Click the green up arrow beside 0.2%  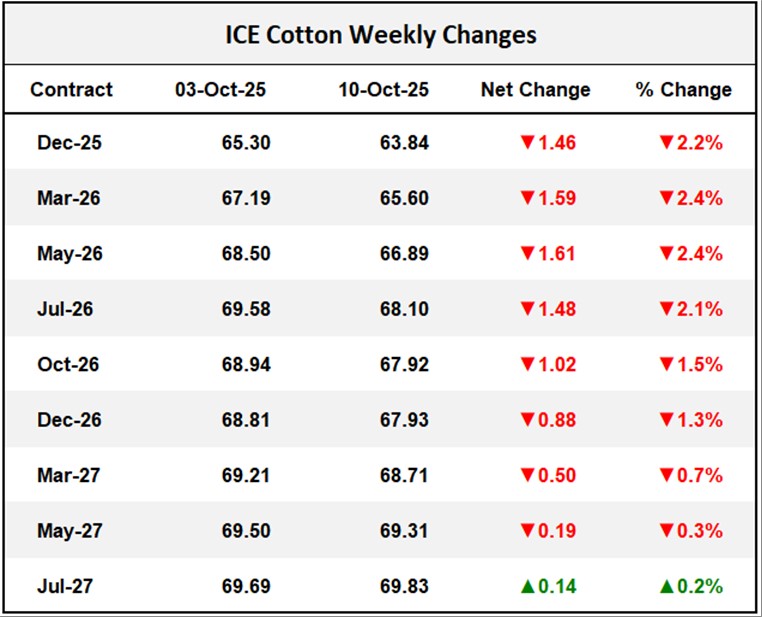(667, 586)
